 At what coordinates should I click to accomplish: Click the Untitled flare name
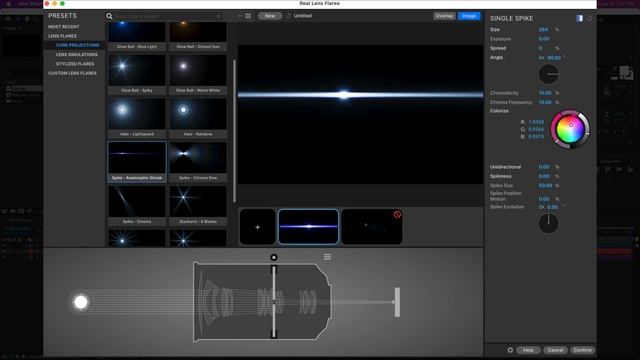tap(303, 16)
